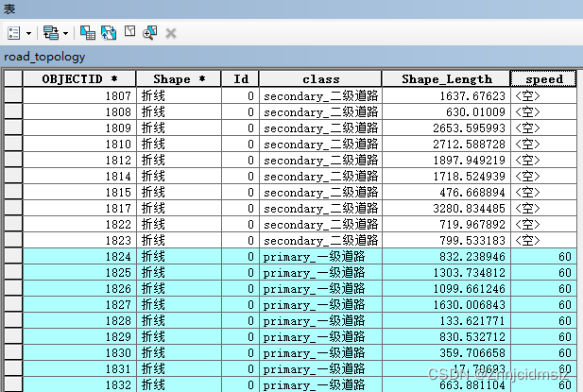Image resolution: width=583 pixels, height=392 pixels.
Task: Click Select By Attributes icon
Action: click(88, 33)
